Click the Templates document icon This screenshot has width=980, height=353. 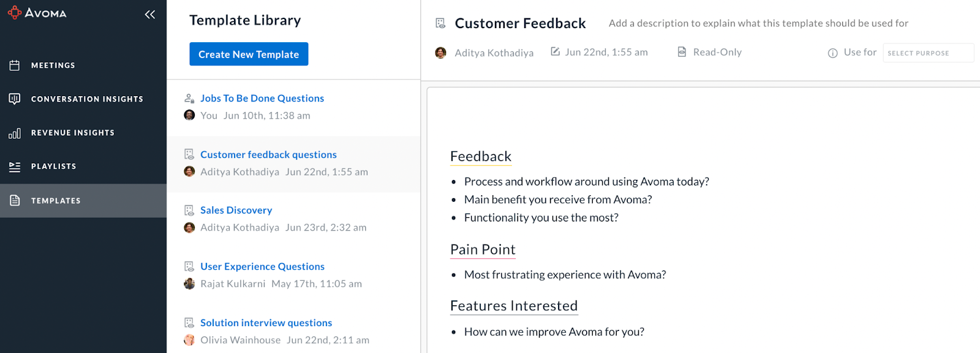pos(15,200)
